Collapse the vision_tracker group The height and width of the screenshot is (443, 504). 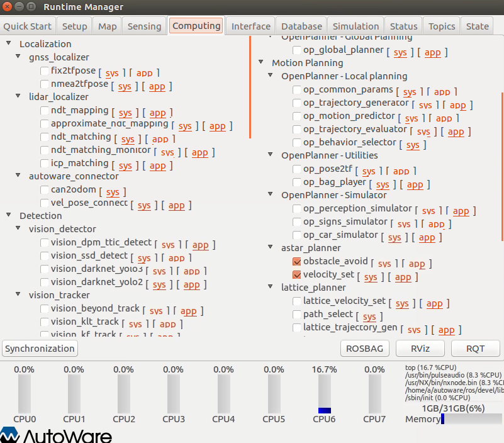tap(18, 294)
